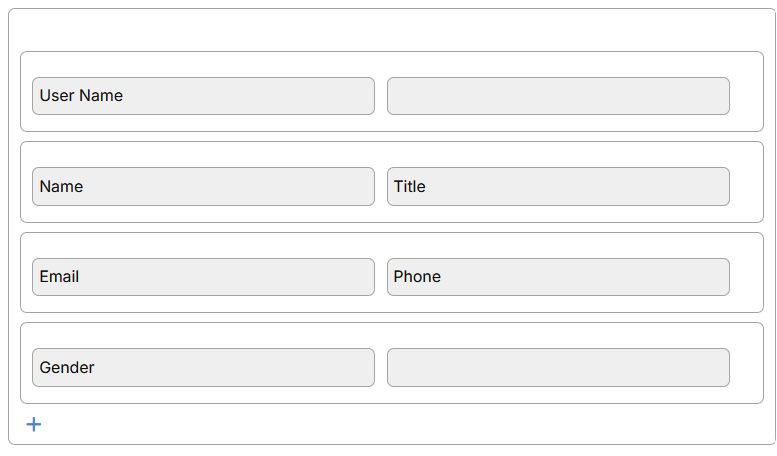Select the row group containing User Name

[x=746, y=92]
